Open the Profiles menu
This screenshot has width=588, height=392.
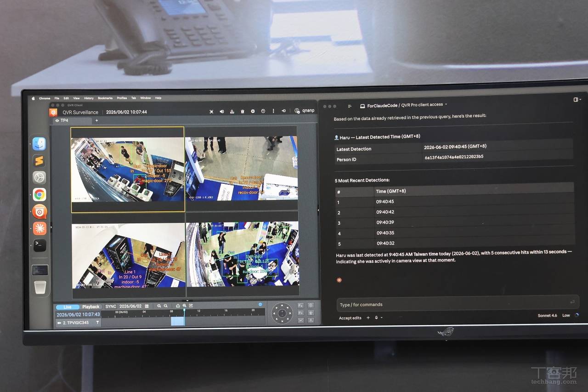pyautogui.click(x=122, y=98)
